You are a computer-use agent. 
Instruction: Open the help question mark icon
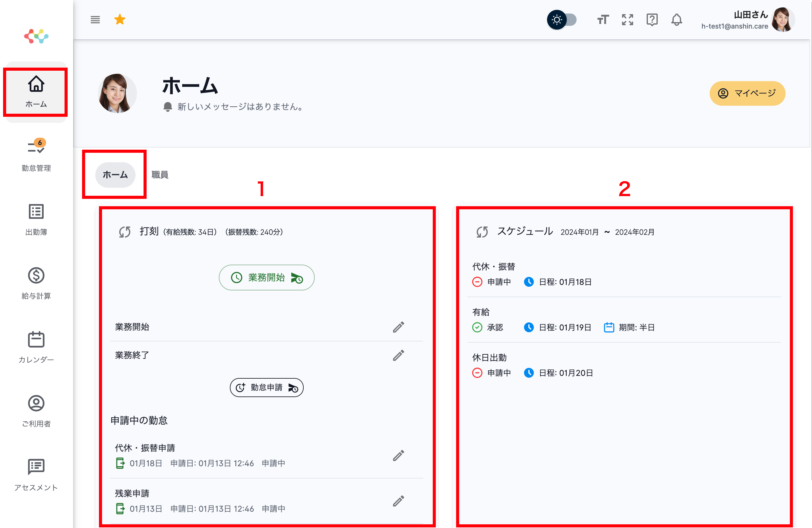[x=652, y=20]
